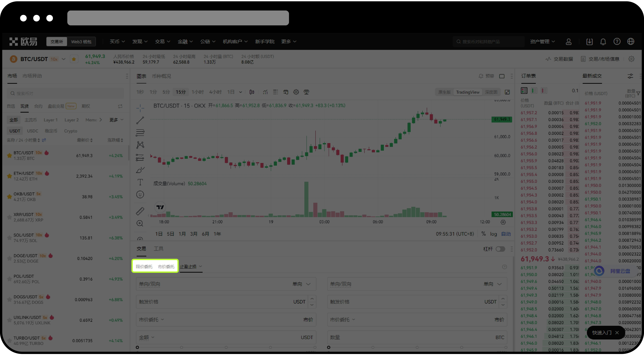This screenshot has width=644, height=364.
Task: Switch to the 工具 tab
Action: pyautogui.click(x=158, y=249)
